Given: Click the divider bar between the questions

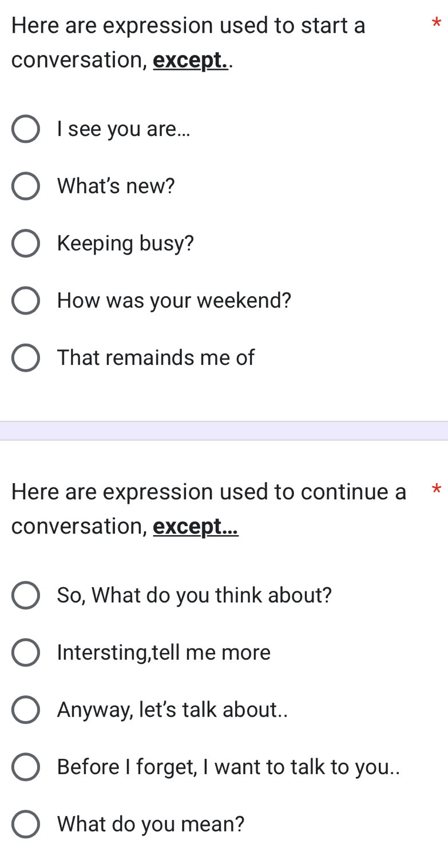Looking at the screenshot, I should coord(224,431).
